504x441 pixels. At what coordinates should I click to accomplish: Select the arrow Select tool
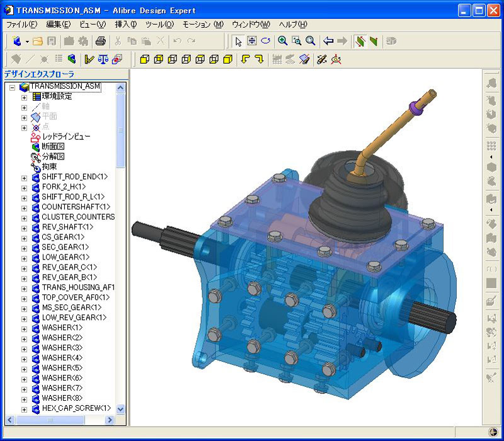tap(238, 42)
